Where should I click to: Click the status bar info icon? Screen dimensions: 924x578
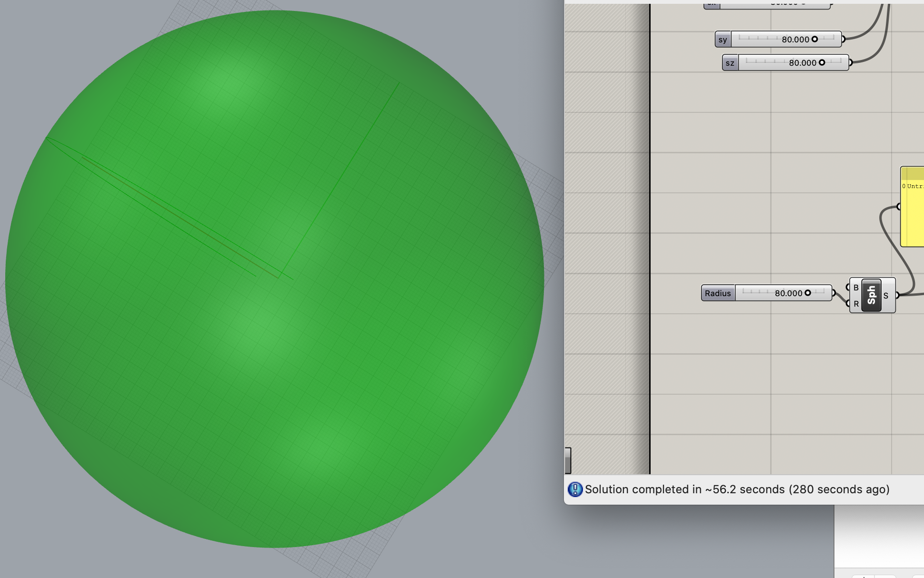pyautogui.click(x=575, y=489)
